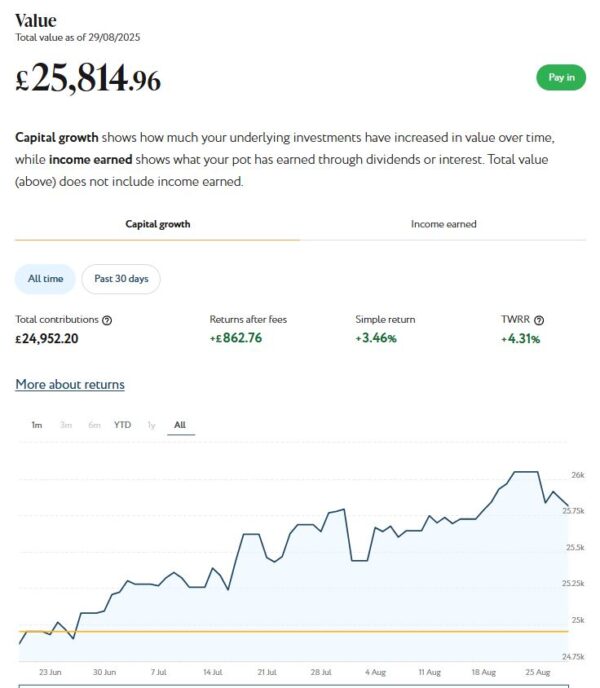Switch to the Income earned tab
The image size is (600, 688).
pos(443,224)
